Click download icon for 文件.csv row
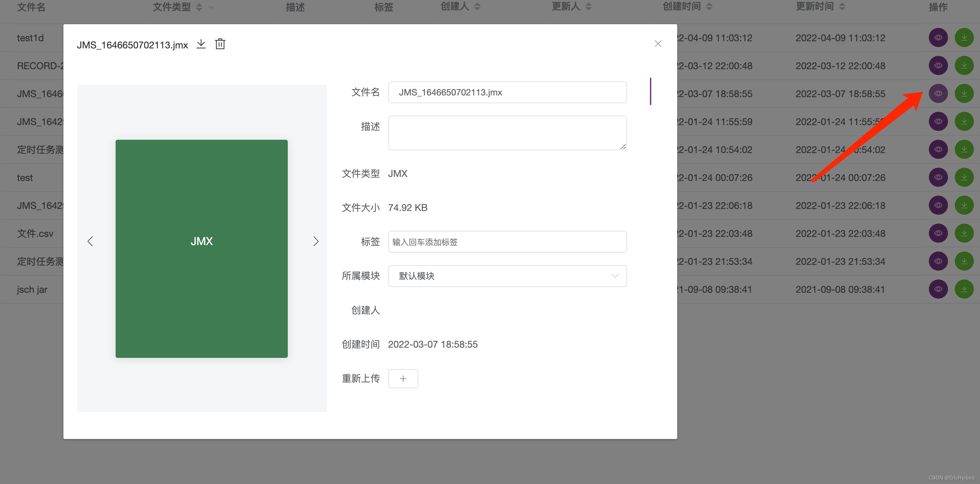This screenshot has height=484, width=980. click(964, 233)
